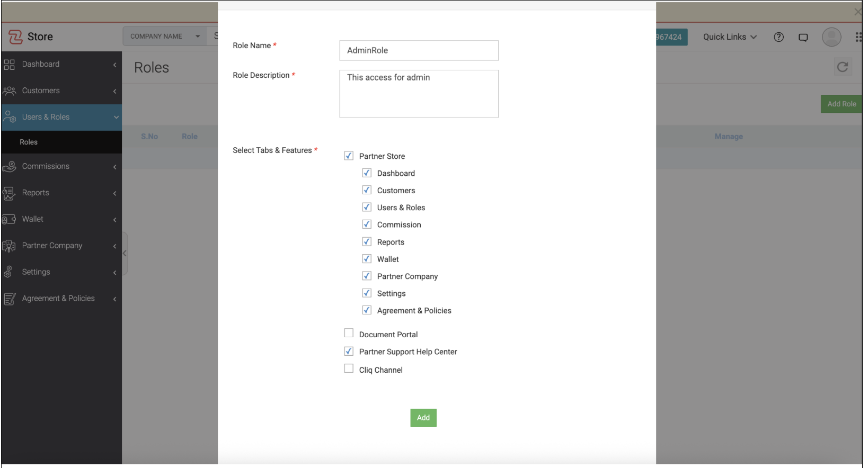
Task: Click the Settings gear icon in sidebar
Action: pos(8,272)
